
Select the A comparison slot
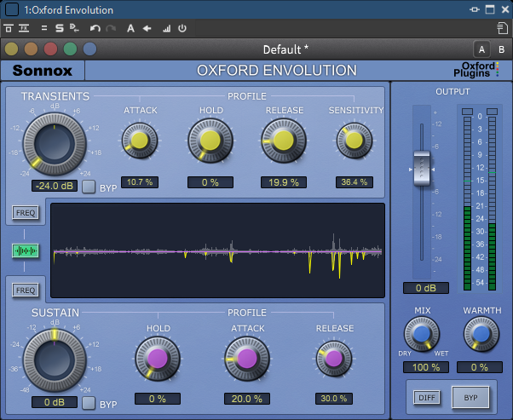(481, 49)
